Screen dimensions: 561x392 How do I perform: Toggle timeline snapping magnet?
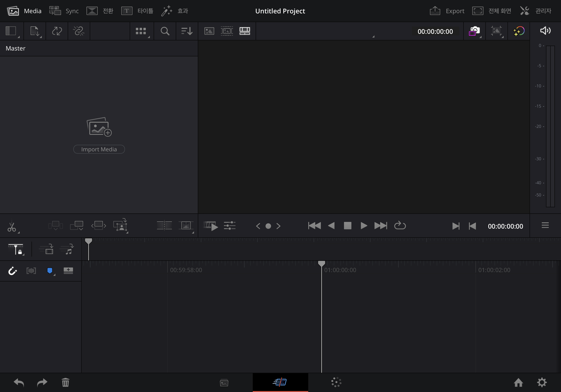[x=12, y=270]
